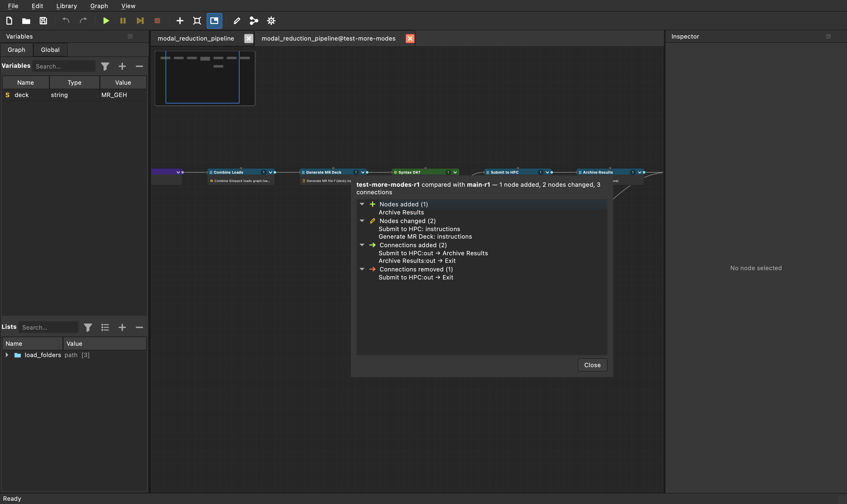Focus the Lists search field
Viewport: 847px width, 504px height.
tap(48, 327)
